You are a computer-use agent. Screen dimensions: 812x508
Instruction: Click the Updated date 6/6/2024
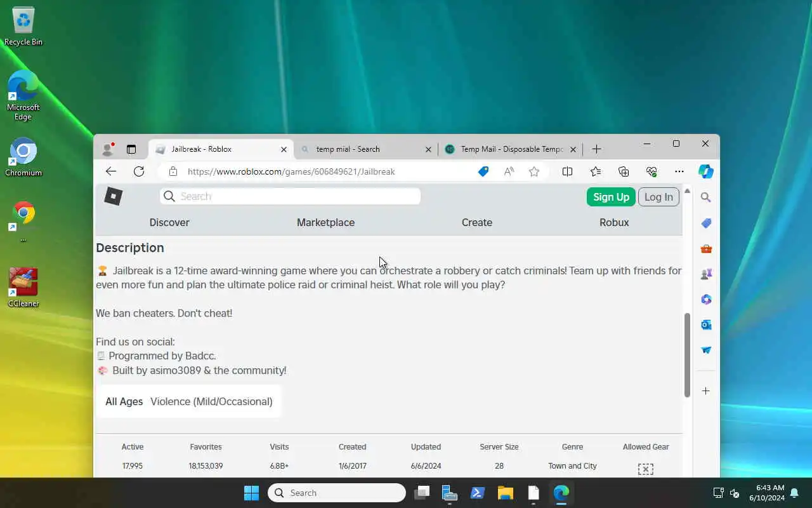[426, 466]
